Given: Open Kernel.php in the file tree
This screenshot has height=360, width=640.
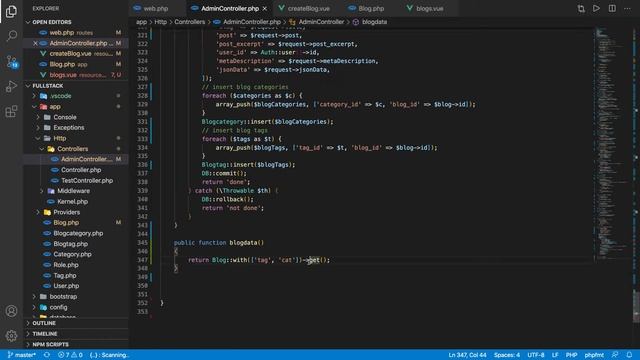Looking at the screenshot, I should click(x=72, y=202).
